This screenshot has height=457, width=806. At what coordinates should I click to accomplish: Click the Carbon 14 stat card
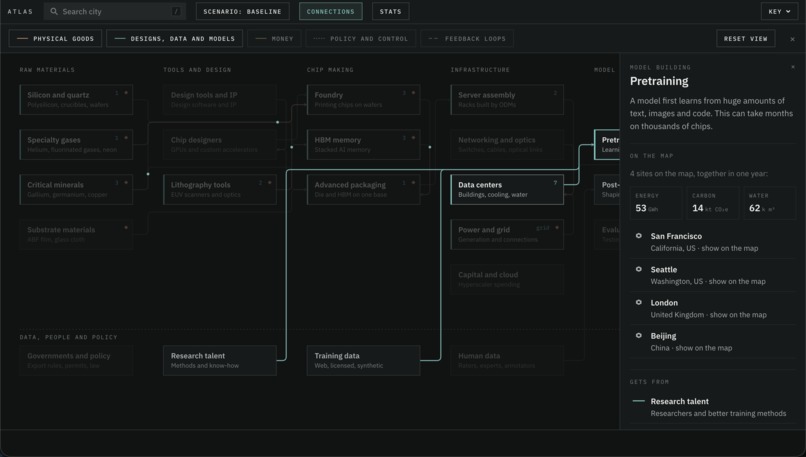click(713, 203)
